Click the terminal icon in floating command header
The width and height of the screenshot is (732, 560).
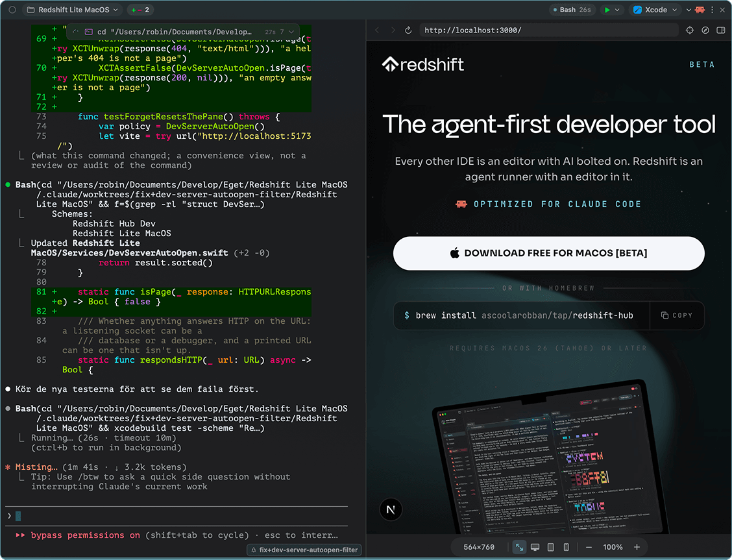click(x=88, y=32)
